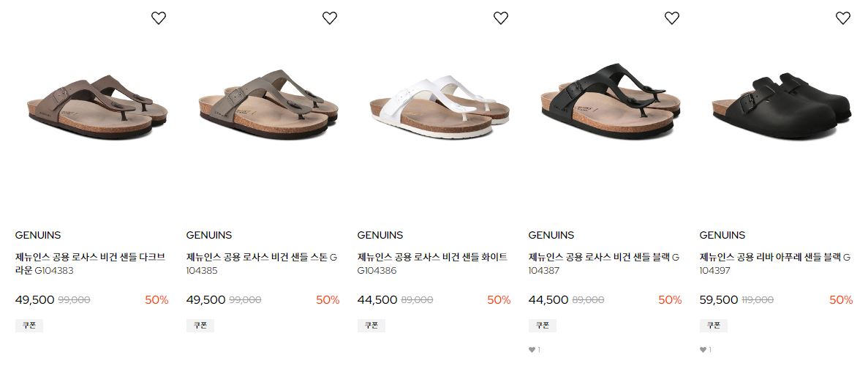Click small like count heart under G104397
The width and height of the screenshot is (868, 366).
click(x=703, y=350)
